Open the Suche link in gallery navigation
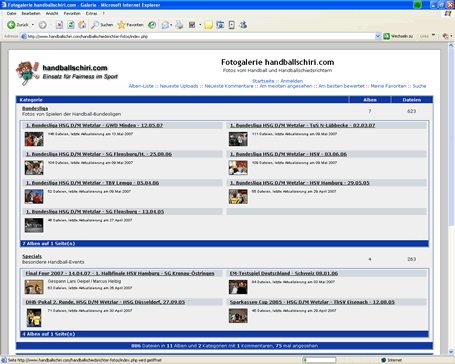Image resolution: width=455 pixels, height=364 pixels. [x=419, y=86]
